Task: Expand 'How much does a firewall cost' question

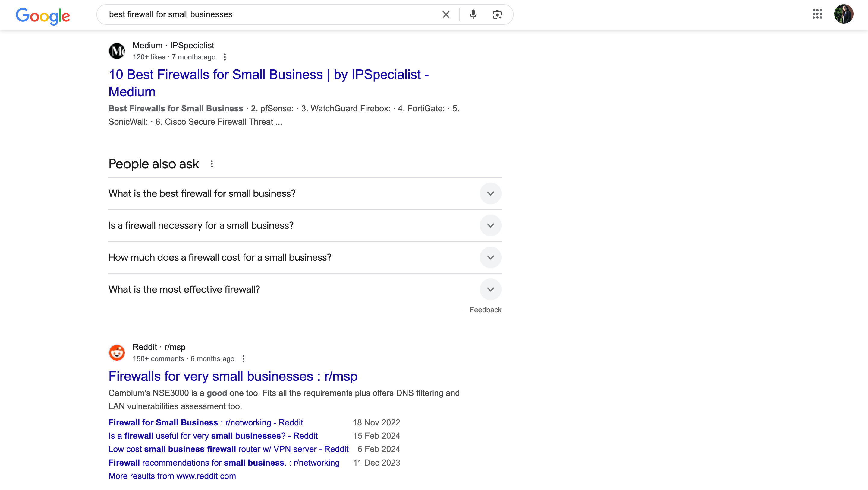Action: pos(490,257)
